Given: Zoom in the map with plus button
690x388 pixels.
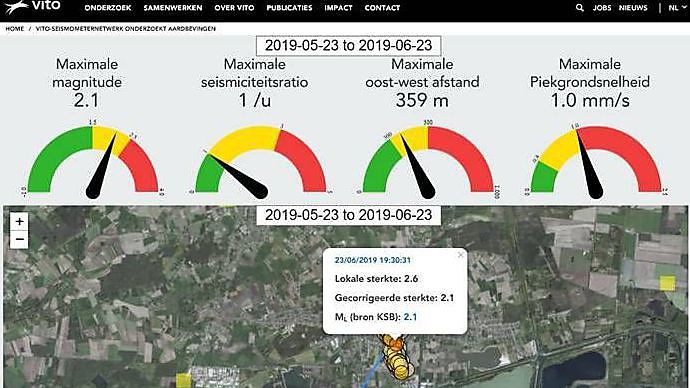Looking at the screenshot, I should click(19, 221).
